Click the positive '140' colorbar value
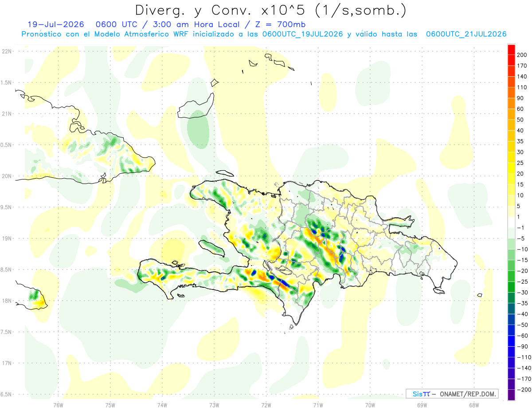Image resolution: width=532 pixels, height=411 pixels. [x=522, y=76]
